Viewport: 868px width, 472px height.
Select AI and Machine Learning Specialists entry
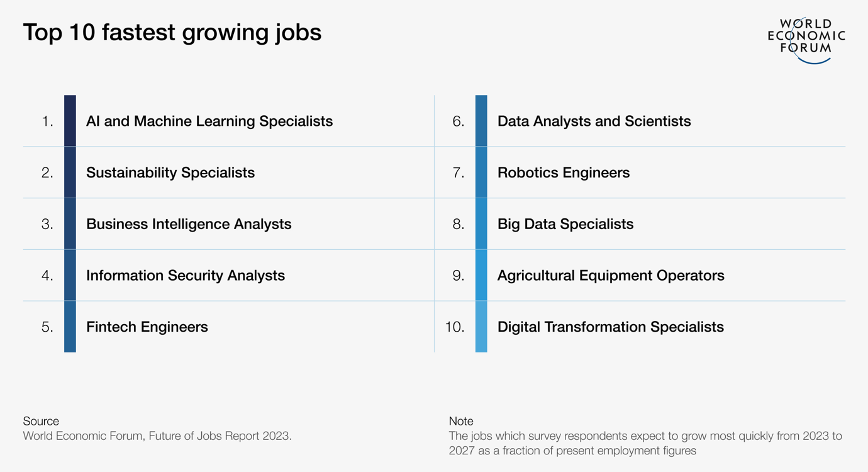[x=209, y=121]
